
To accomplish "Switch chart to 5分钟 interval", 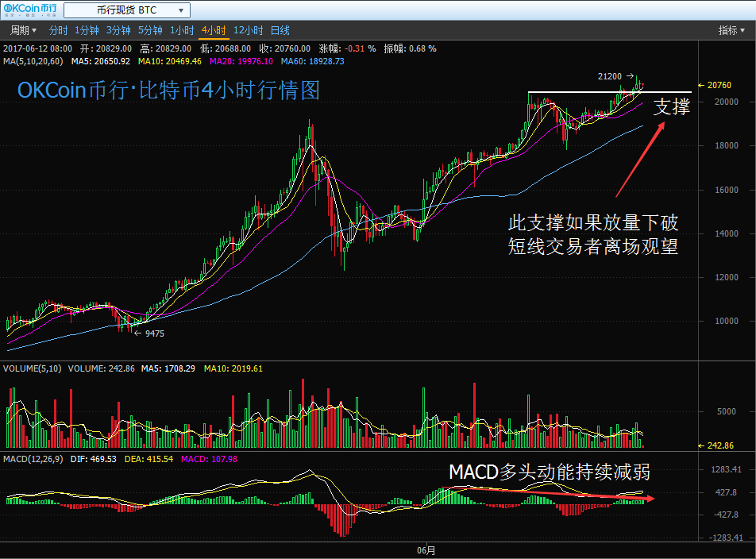I will (x=149, y=30).
